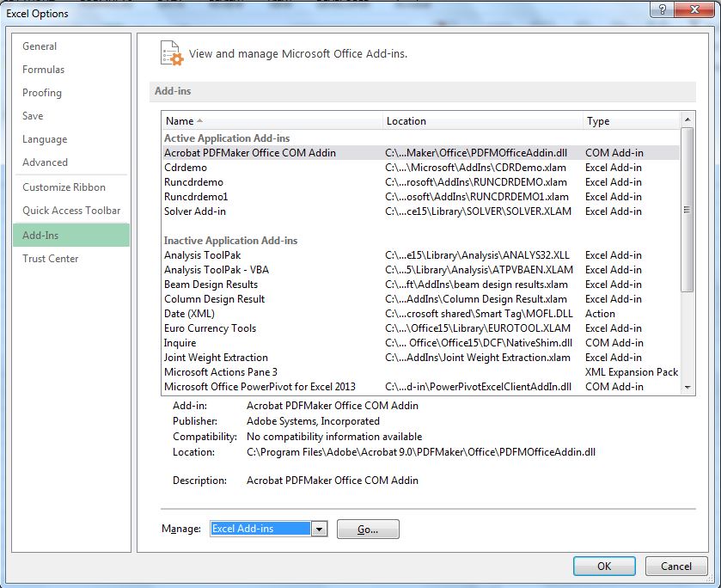Click No compatibility information available text
Image resolution: width=721 pixels, height=588 pixels.
[x=334, y=437]
